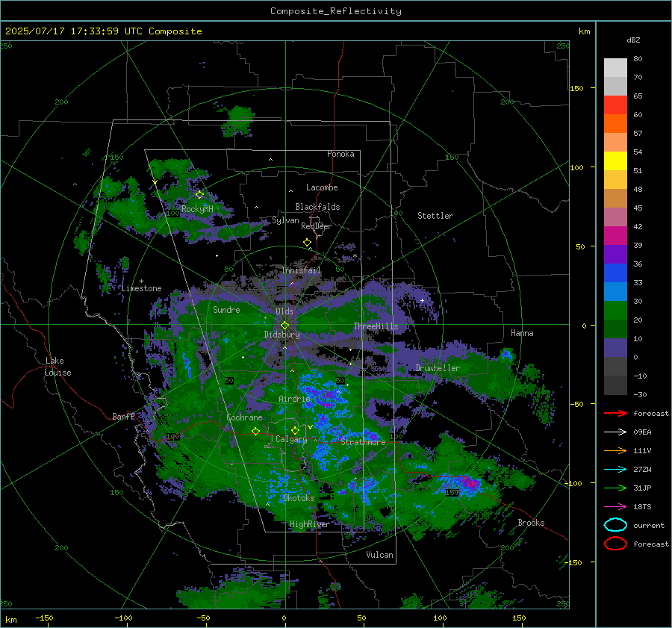This screenshot has width=672, height=628.
Task: Click the cyan 'current' ellipse legend icon
Action: click(615, 525)
